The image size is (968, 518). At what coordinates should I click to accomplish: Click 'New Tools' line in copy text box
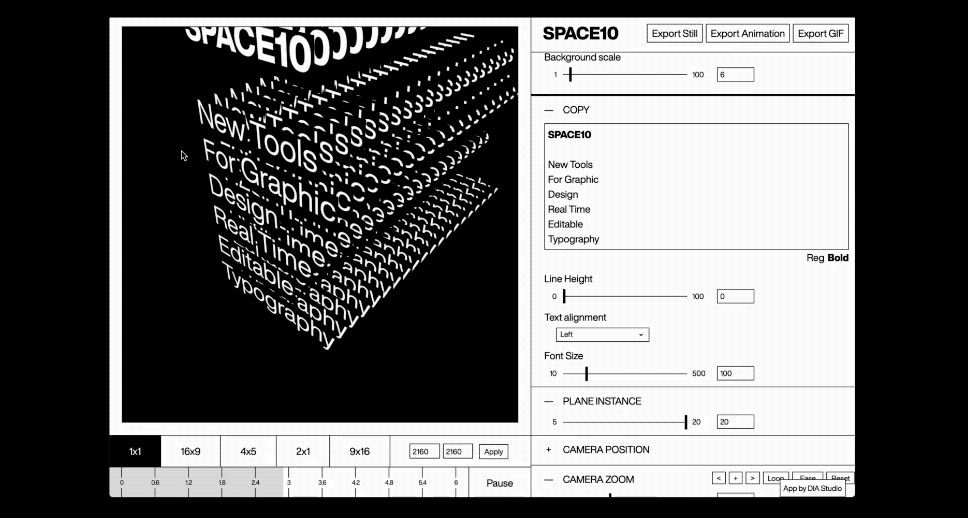pyautogui.click(x=570, y=165)
